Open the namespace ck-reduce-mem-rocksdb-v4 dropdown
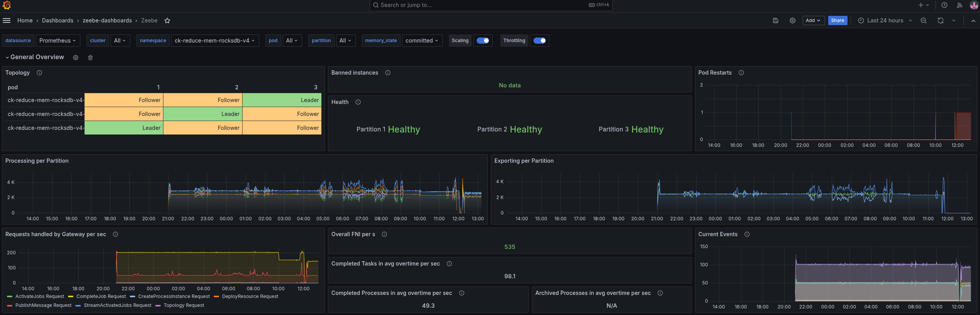This screenshot has height=315, width=980. (215, 41)
